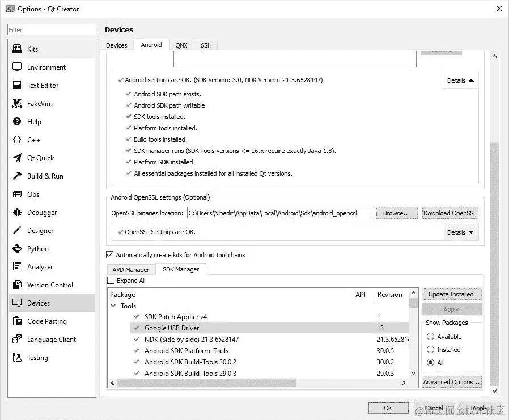The height and width of the screenshot is (420, 509).
Task: Select the Installed packages radio button
Action: [x=430, y=350]
